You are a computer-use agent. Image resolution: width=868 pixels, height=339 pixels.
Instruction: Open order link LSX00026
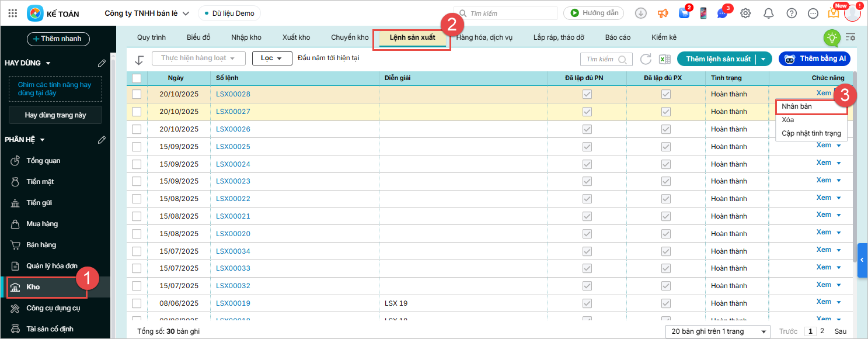point(233,129)
